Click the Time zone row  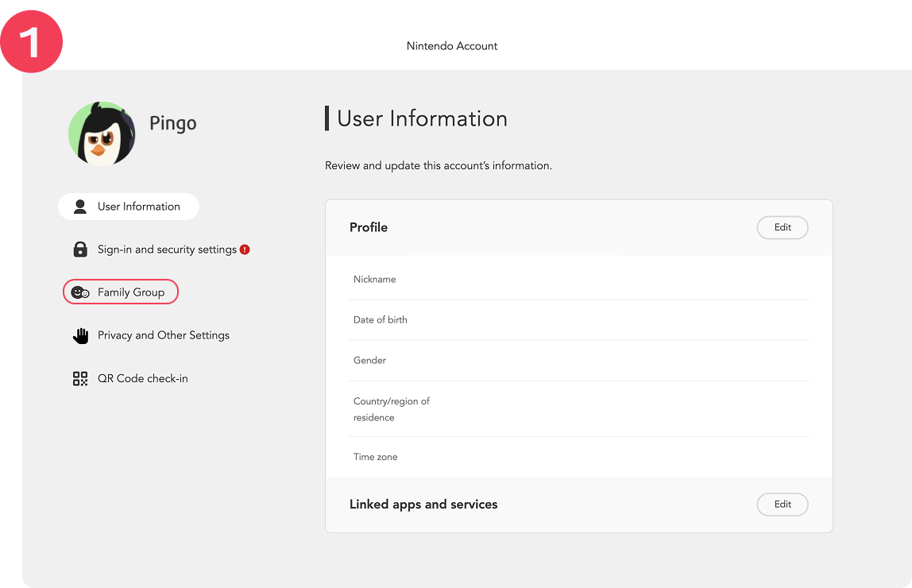click(578, 457)
